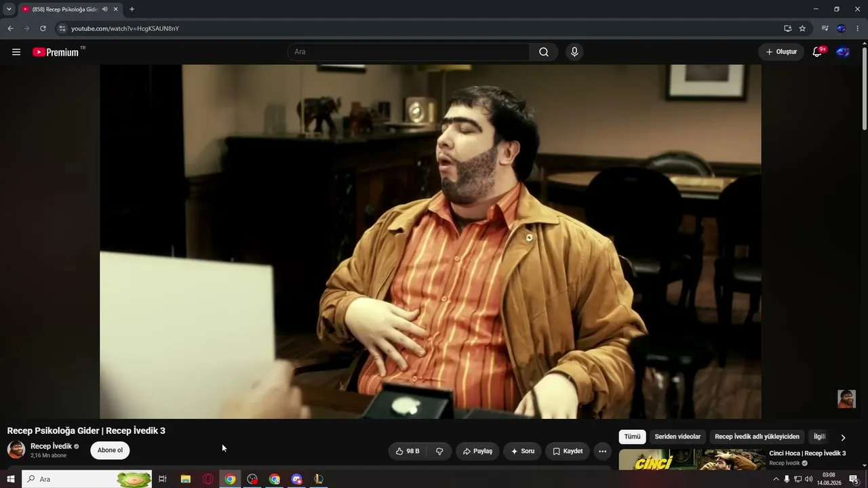Go back with Chrome's back arrow
The width and height of the screenshot is (868, 488).
coord(10,28)
